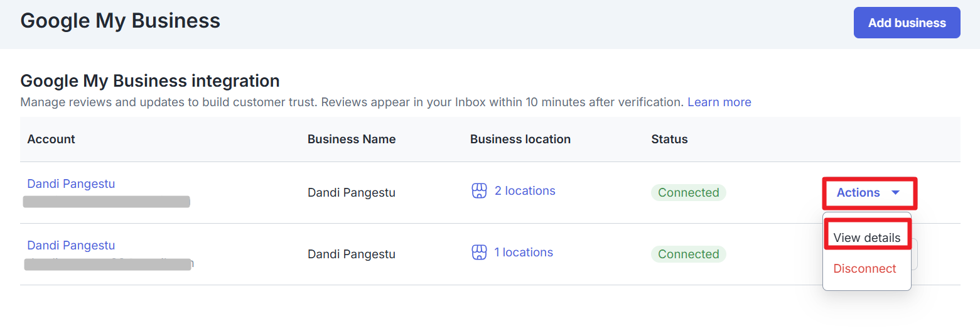
Task: Click the caret arrow next to Actions
Action: 896,193
